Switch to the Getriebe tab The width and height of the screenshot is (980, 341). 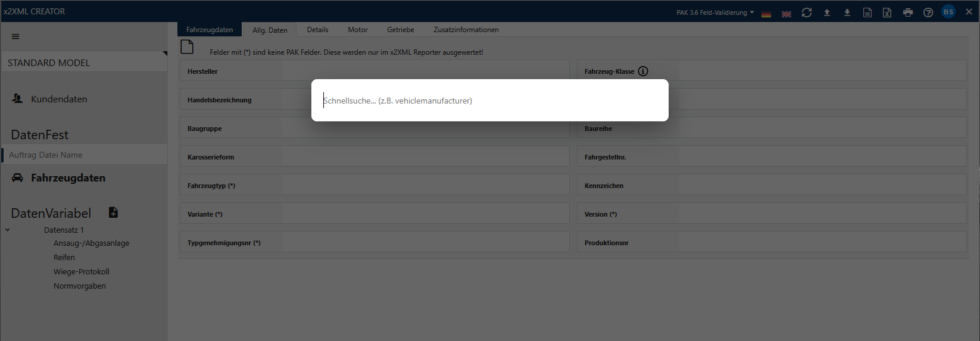coord(400,30)
